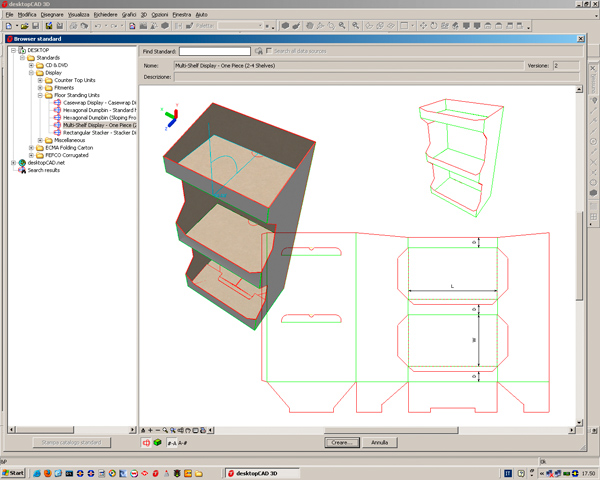Open the dropdown next to the Undo icon
This screenshot has width=600, height=480.
click(106, 26)
